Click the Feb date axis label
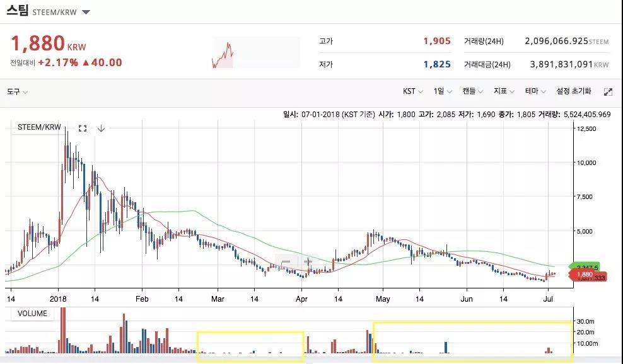This screenshot has width=623, height=364. tap(142, 299)
